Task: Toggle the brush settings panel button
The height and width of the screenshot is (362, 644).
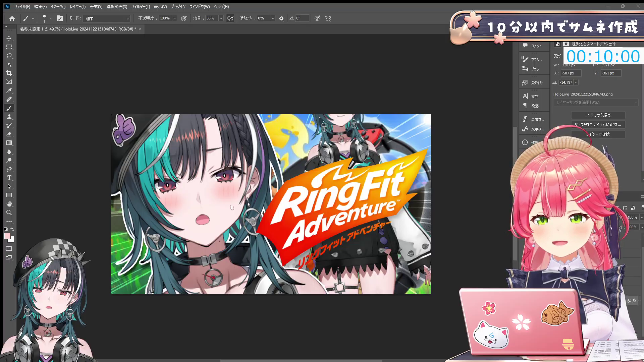Action: tap(60, 18)
